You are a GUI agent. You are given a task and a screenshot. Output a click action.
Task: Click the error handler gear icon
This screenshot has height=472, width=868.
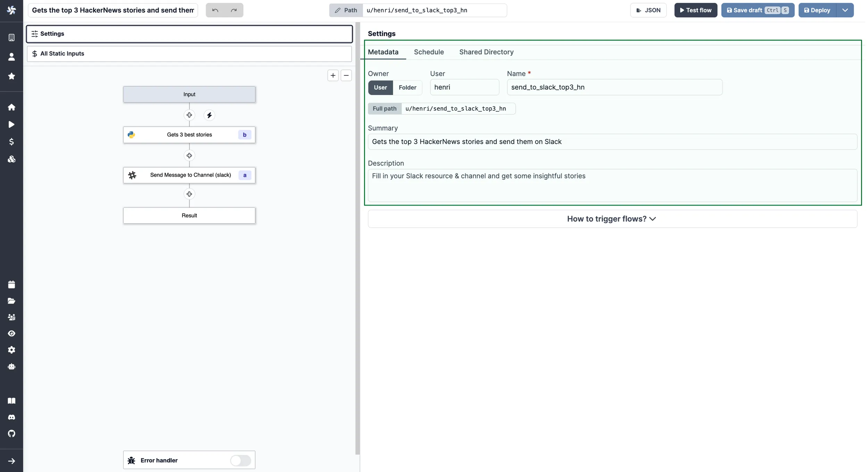[132, 460]
